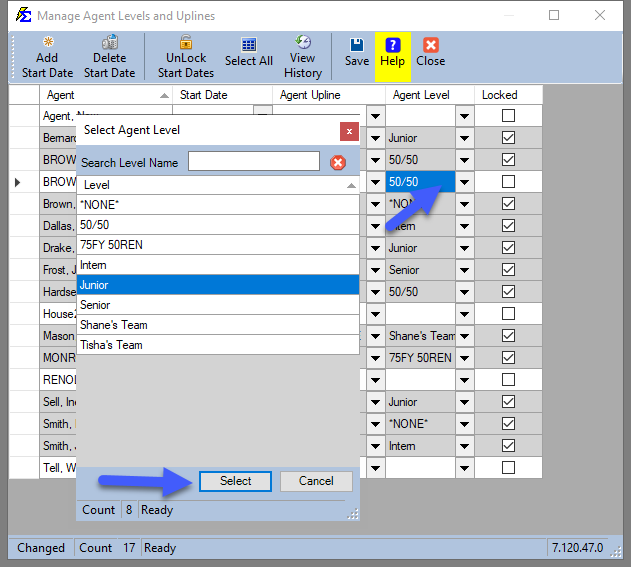Choose Intern in the level list
This screenshot has height=567, width=631.
coord(217,265)
